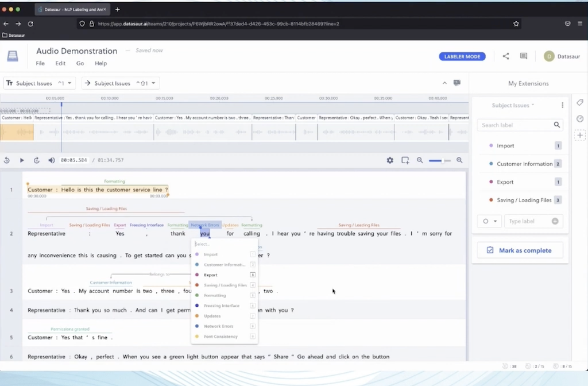Open the time tracker icon on right edge
Image resolution: width=588 pixels, height=386 pixels.
580,118
